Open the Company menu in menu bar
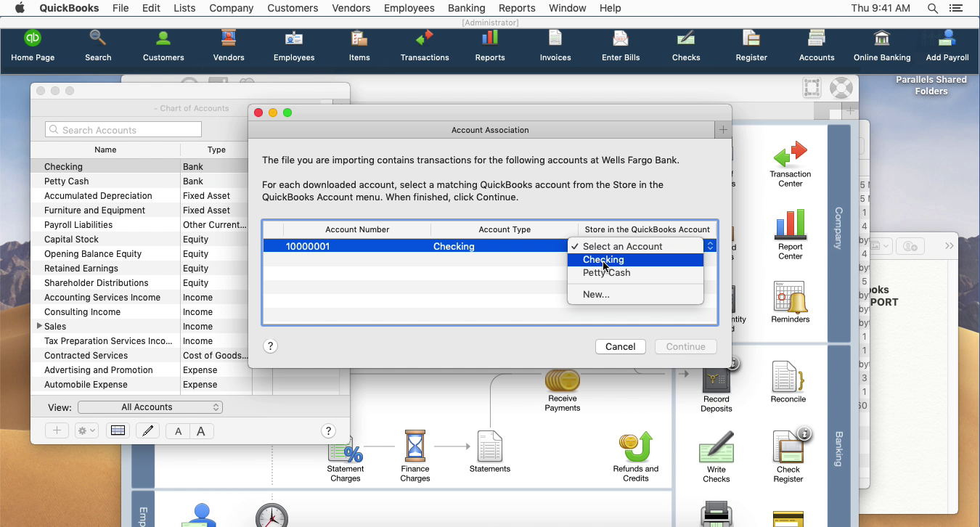 click(x=231, y=8)
